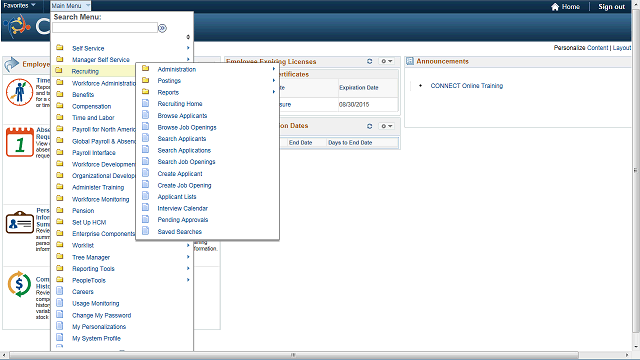Sort by the Expiration Date column header
Viewport: 640px width, 360px height.
358,87
